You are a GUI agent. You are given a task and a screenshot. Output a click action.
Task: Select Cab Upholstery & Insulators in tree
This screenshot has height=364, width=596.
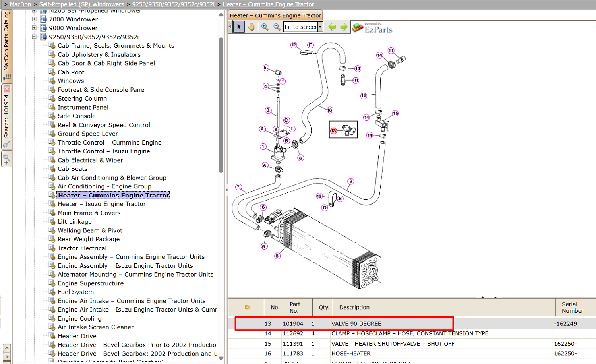point(99,54)
